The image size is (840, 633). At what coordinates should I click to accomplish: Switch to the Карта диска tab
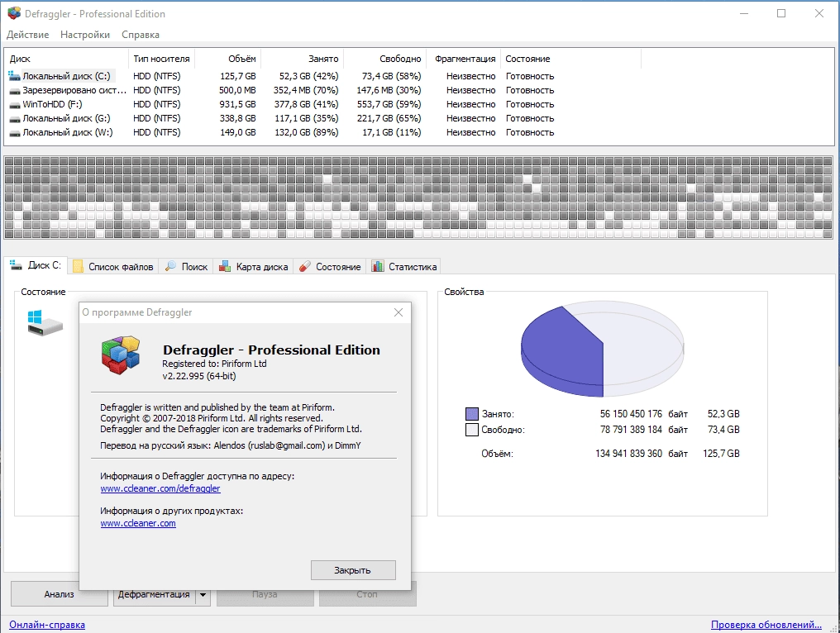[253, 266]
